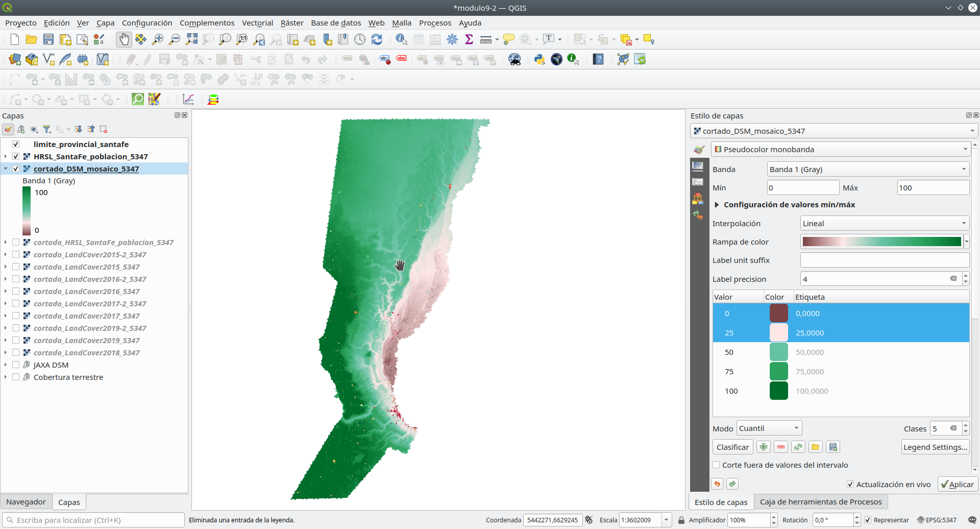
Task: Save the project with the floppy icon
Action: [x=48, y=39]
